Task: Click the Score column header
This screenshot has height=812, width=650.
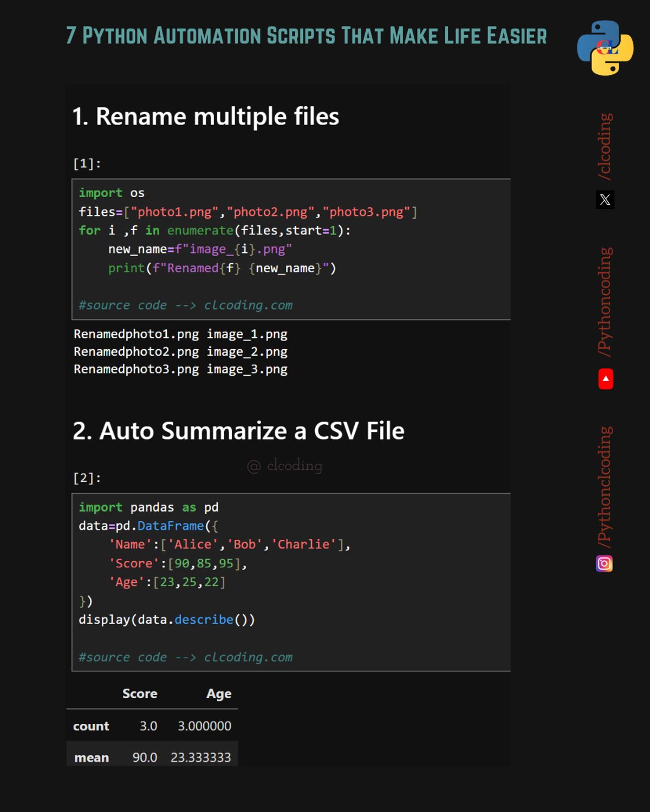Action: pyautogui.click(x=140, y=693)
